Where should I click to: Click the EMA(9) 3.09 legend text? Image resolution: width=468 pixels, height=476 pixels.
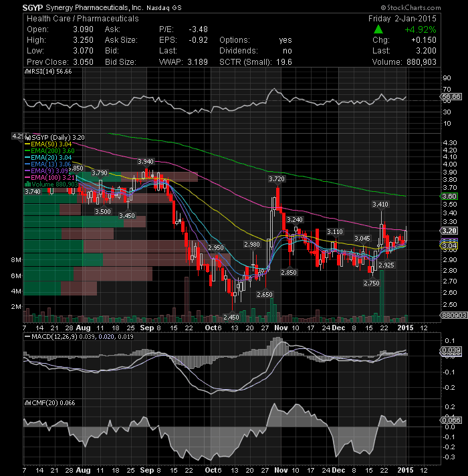[49, 171]
